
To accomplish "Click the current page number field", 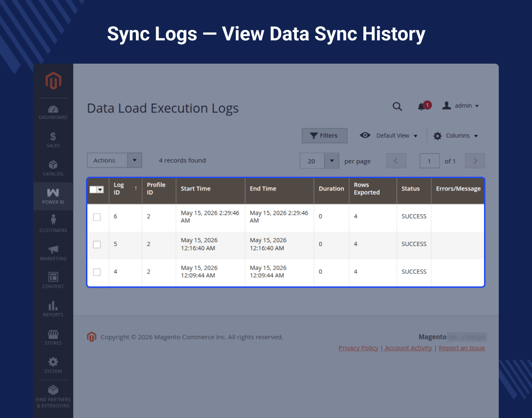I will pyautogui.click(x=429, y=161).
